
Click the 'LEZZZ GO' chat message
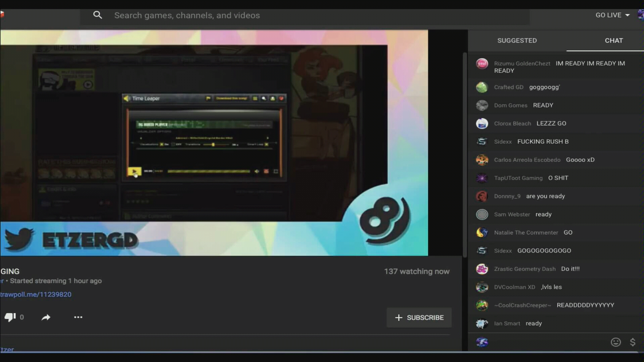[x=551, y=124]
